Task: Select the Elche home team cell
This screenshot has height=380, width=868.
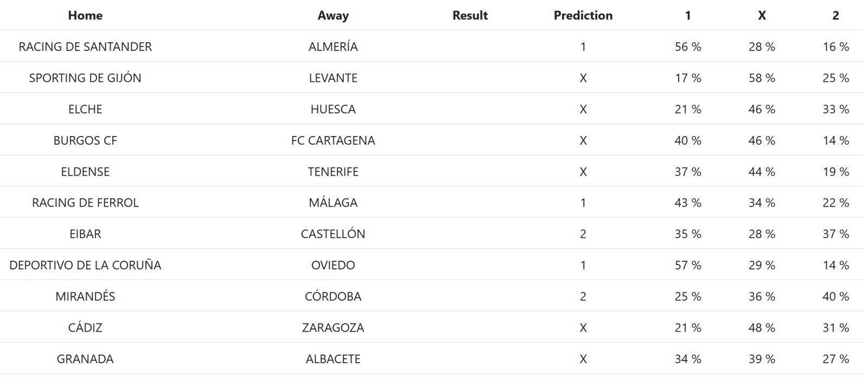Action: pyautogui.click(x=85, y=109)
